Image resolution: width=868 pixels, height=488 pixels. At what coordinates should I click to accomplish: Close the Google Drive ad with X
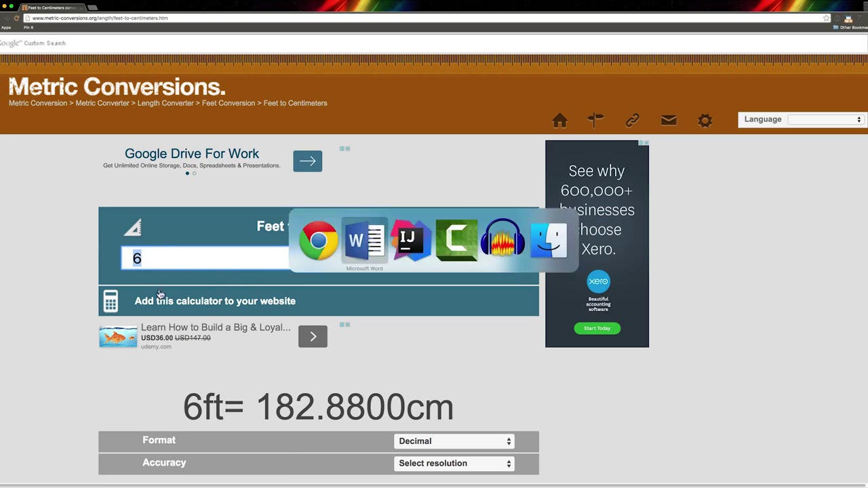tap(347, 148)
